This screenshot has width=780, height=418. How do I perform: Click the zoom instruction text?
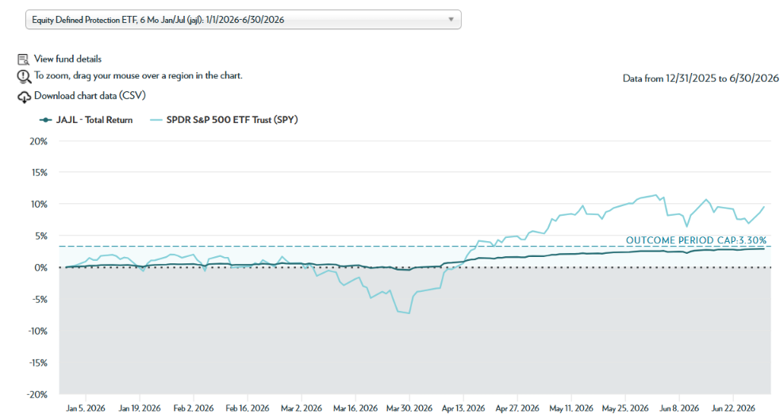138,76
